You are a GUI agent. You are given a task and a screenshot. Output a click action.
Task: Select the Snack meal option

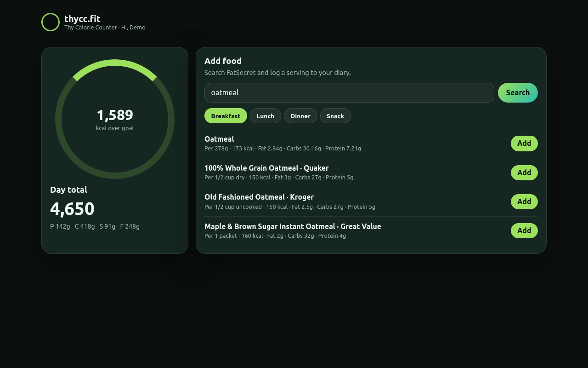coord(335,116)
